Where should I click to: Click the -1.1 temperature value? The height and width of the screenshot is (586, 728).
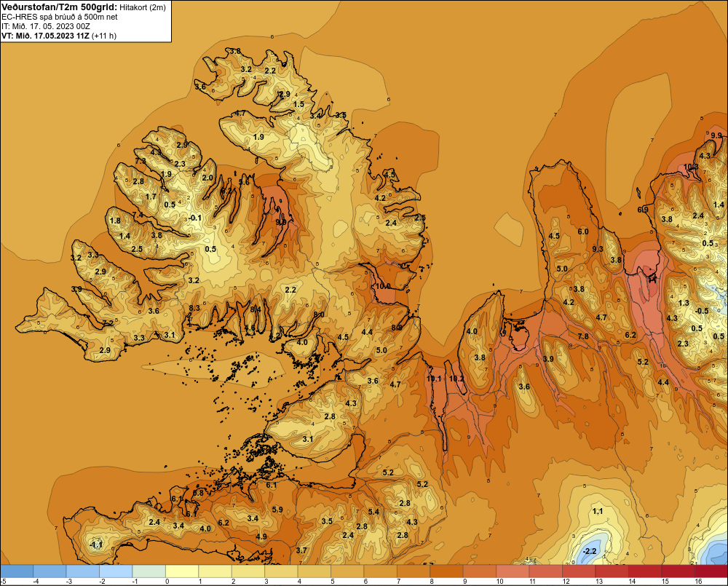95,545
